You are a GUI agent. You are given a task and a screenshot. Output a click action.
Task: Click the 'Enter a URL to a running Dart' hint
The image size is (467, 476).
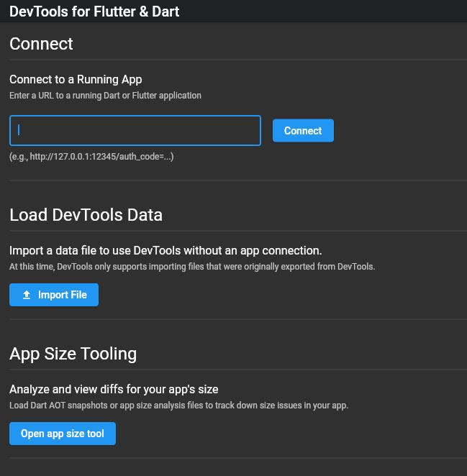click(x=105, y=96)
